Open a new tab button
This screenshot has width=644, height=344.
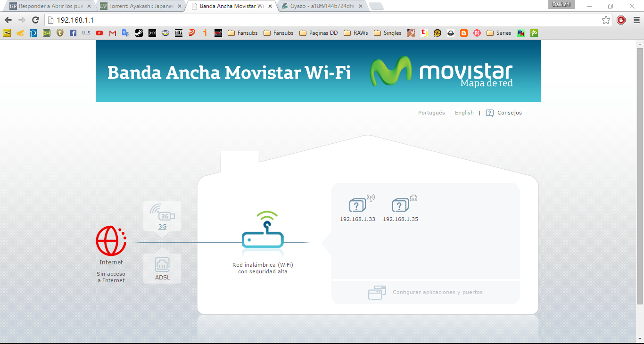coord(376,7)
